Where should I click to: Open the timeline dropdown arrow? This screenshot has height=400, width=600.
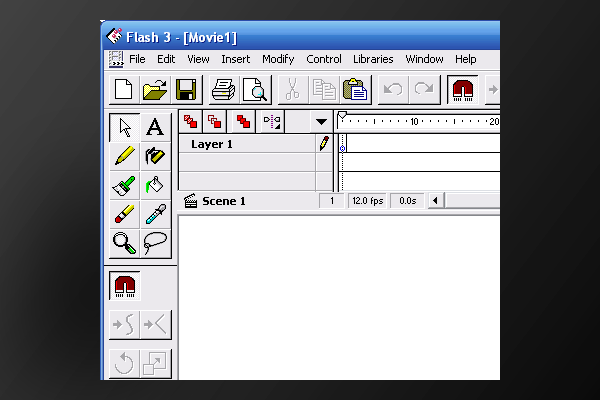[321, 122]
